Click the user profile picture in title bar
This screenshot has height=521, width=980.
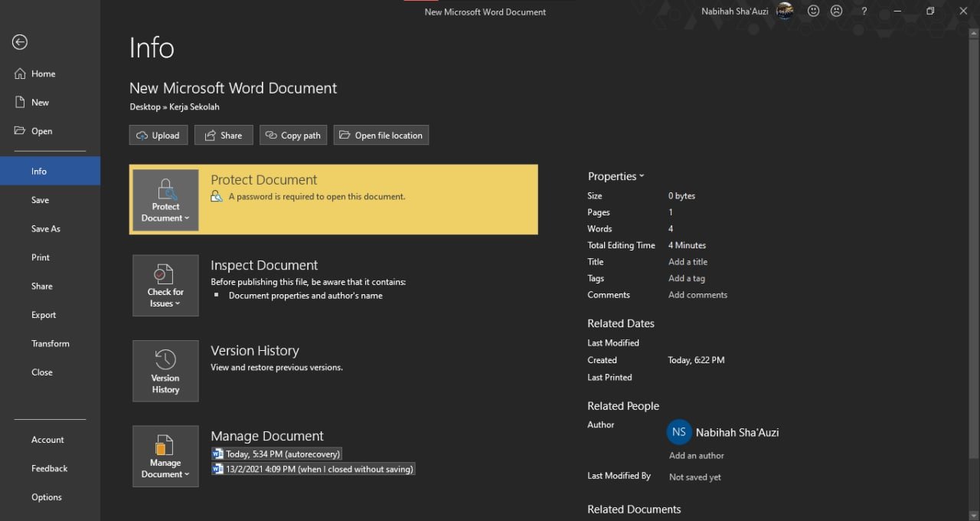(785, 11)
